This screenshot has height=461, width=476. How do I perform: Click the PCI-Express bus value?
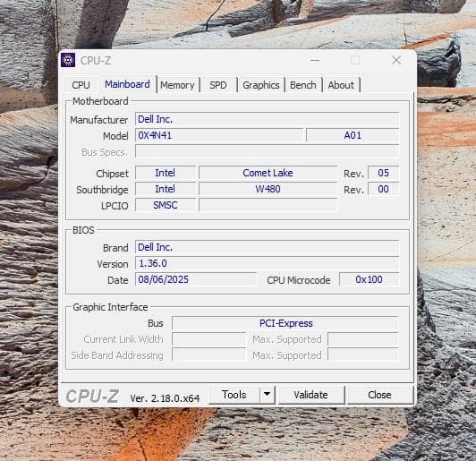285,323
